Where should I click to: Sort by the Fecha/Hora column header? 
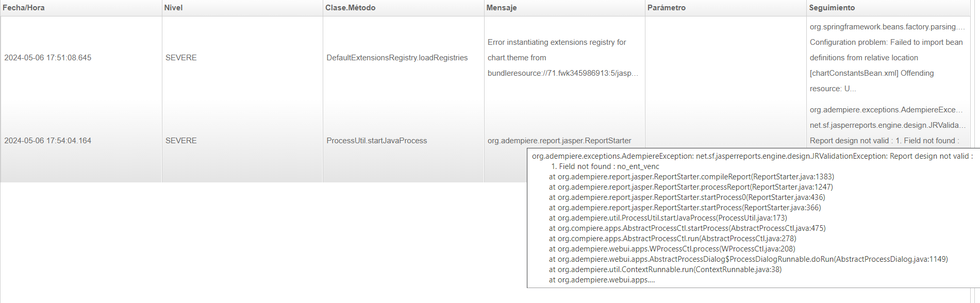tap(24, 8)
